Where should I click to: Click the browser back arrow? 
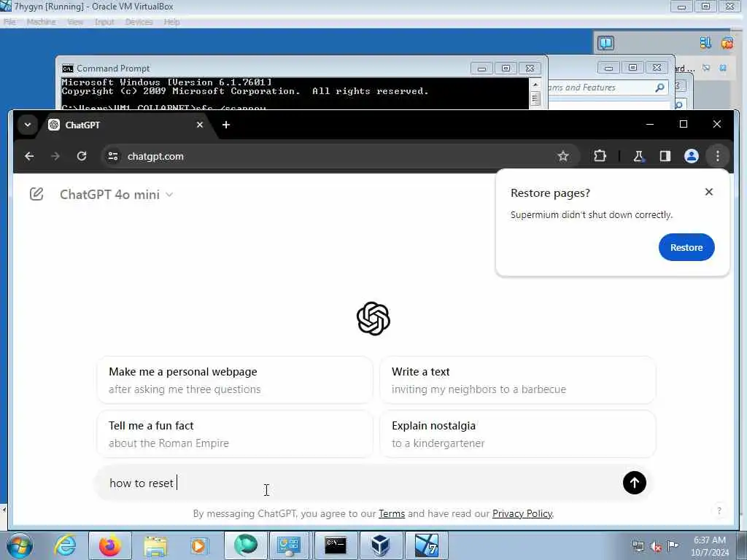tap(29, 156)
